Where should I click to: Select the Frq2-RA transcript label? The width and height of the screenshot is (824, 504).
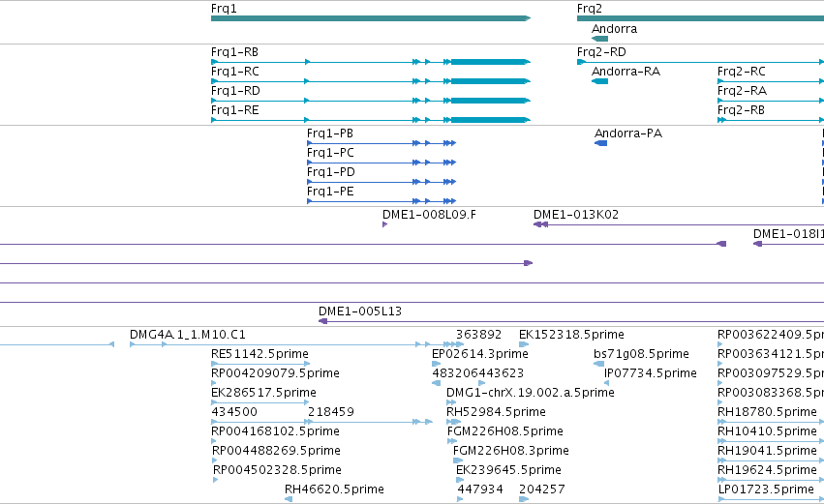pyautogui.click(x=742, y=91)
